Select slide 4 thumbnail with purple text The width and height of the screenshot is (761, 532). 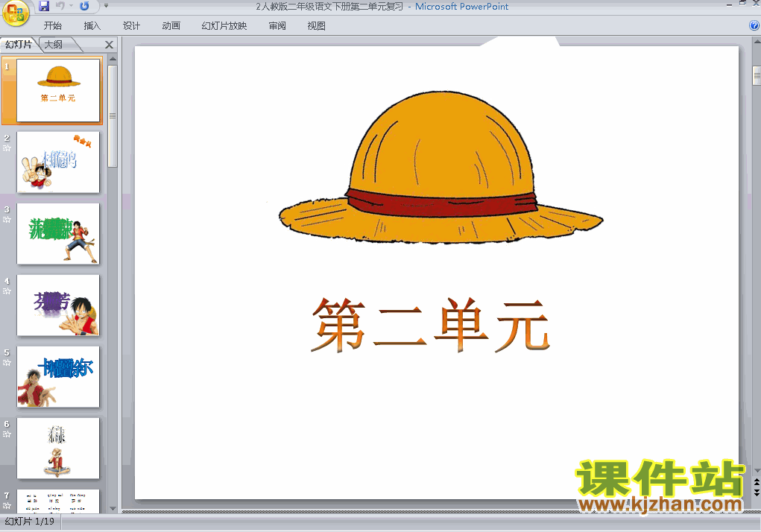point(58,305)
